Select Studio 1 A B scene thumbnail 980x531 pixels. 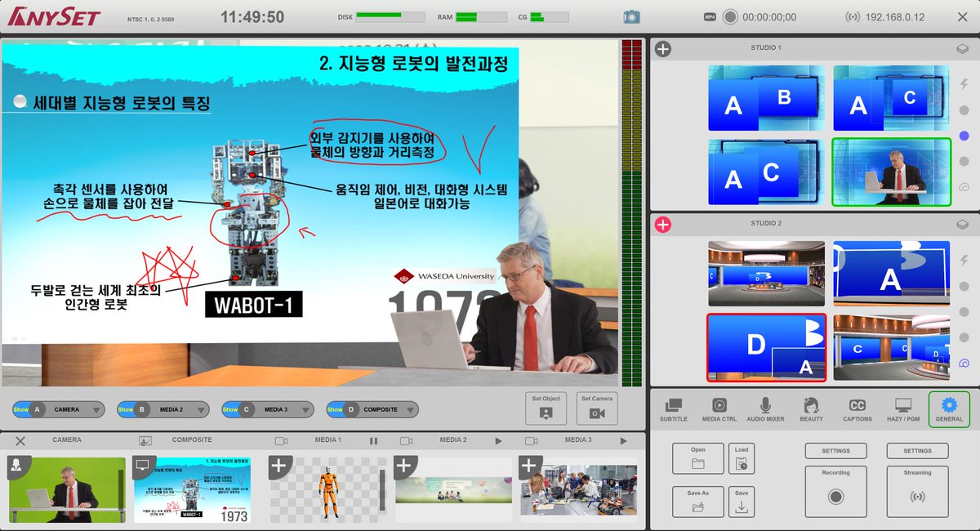767,98
